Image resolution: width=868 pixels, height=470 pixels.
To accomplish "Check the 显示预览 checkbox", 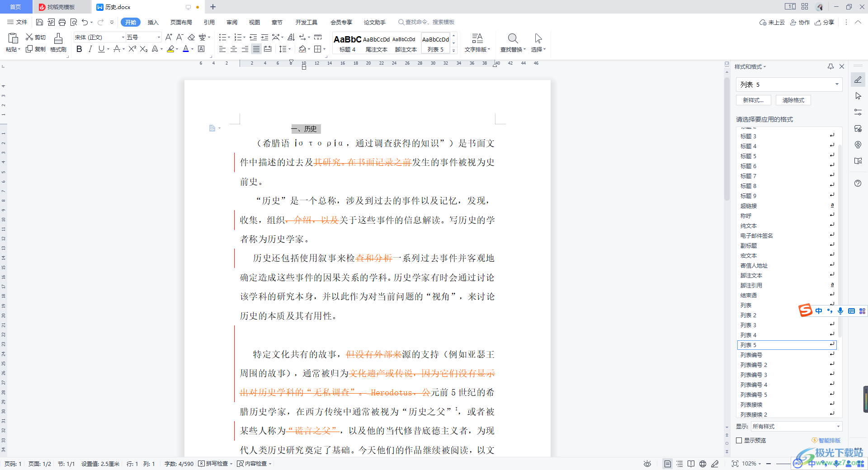I will coord(739,440).
